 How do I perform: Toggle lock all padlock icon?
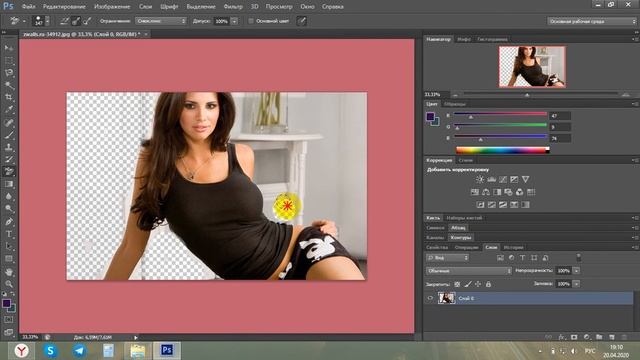pyautogui.click(x=488, y=284)
